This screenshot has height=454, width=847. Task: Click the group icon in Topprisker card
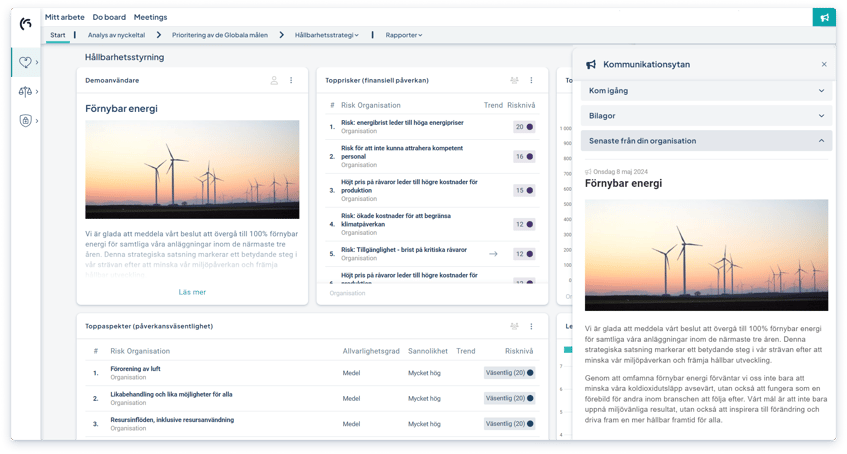[514, 80]
